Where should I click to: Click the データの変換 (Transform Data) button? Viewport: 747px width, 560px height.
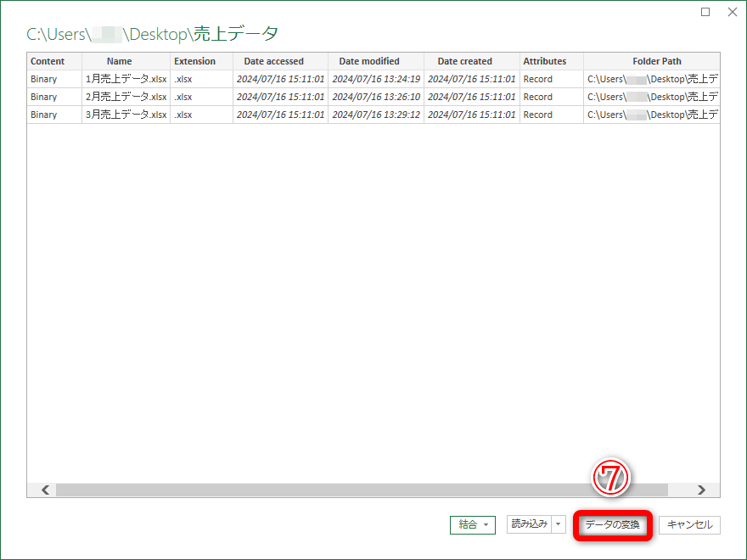tap(612, 524)
